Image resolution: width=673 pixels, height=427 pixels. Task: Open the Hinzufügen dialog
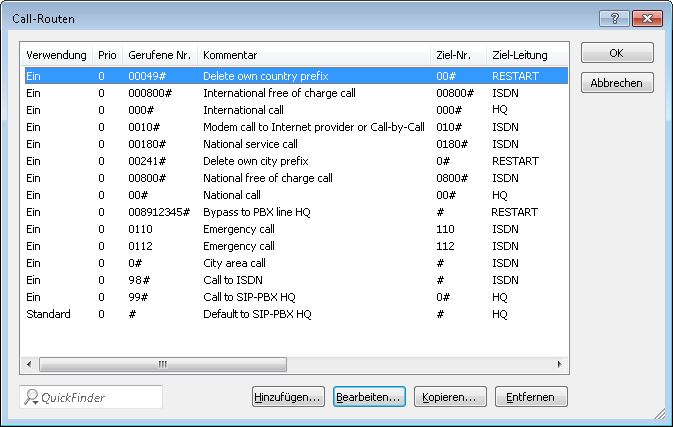click(288, 397)
